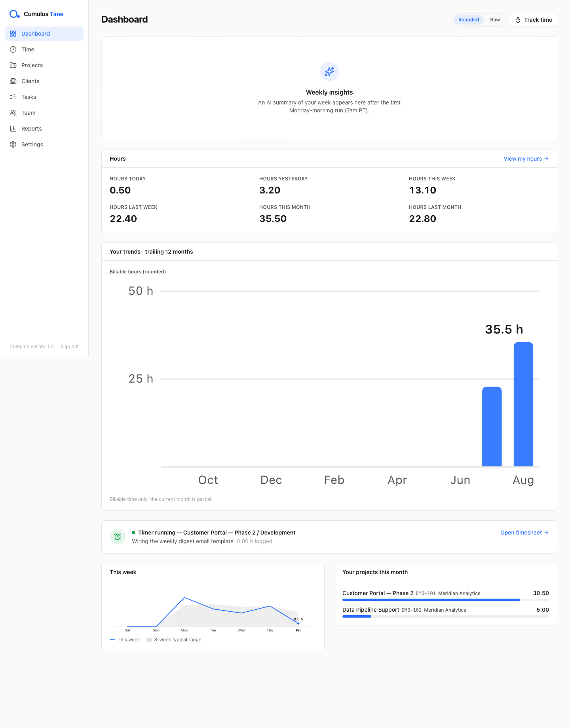
Task: Follow the Open timesheet link
Action: (x=524, y=533)
